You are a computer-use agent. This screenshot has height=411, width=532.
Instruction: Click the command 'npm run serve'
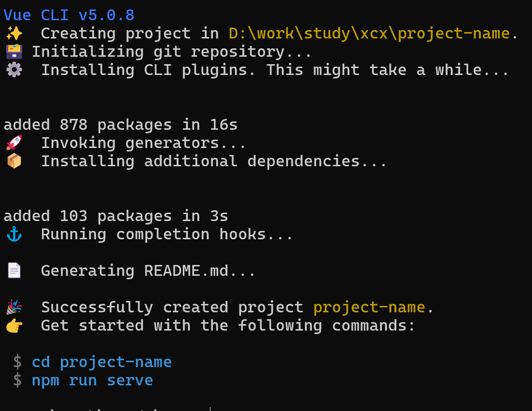[x=92, y=380]
